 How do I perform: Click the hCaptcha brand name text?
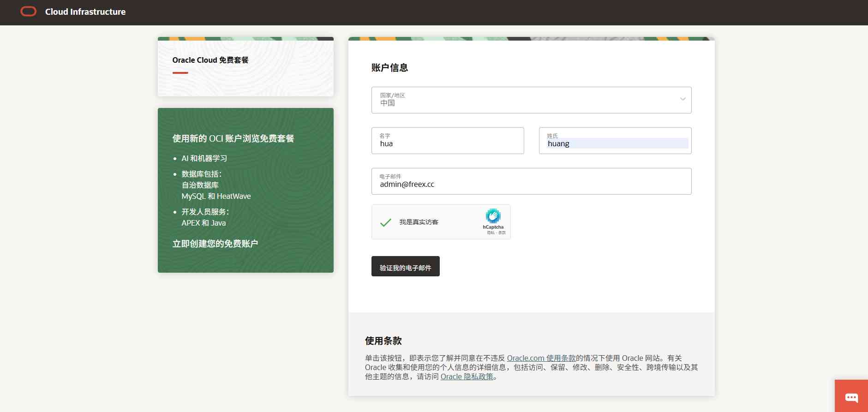click(x=493, y=227)
